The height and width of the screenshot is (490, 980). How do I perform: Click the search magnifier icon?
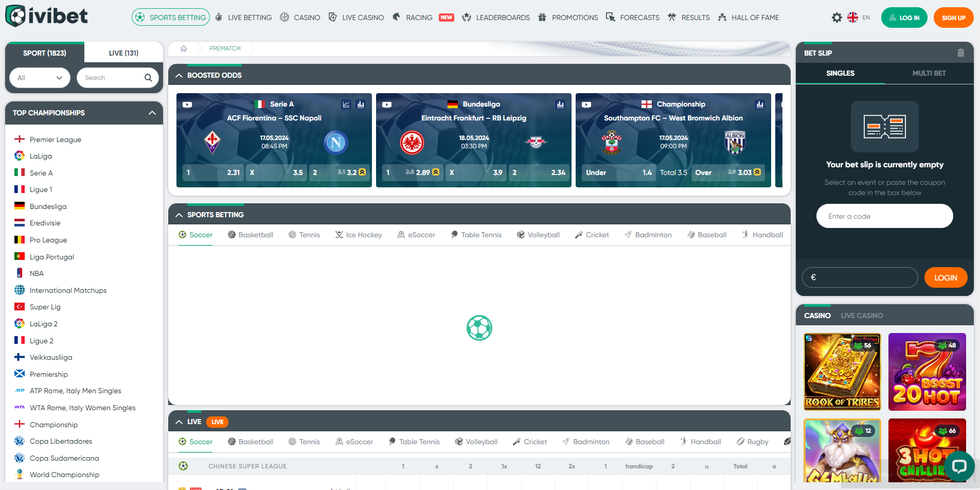click(x=148, y=78)
